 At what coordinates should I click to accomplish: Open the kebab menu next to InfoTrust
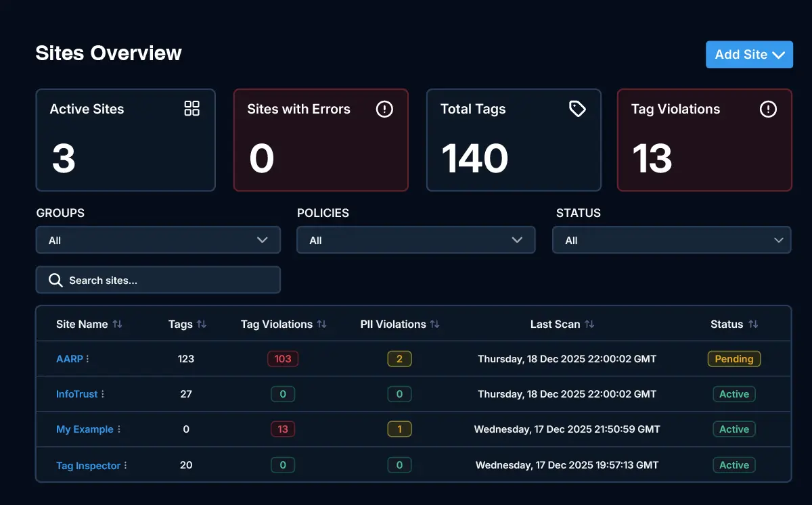click(103, 394)
